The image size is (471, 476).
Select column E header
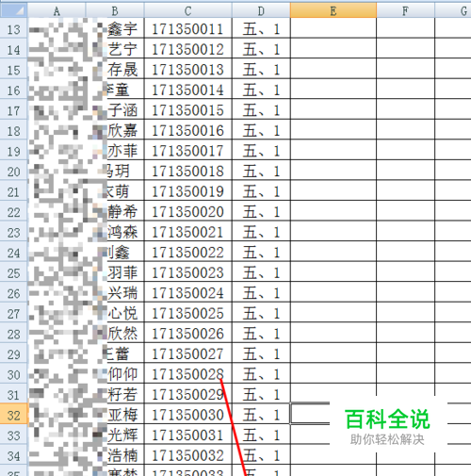point(333,10)
